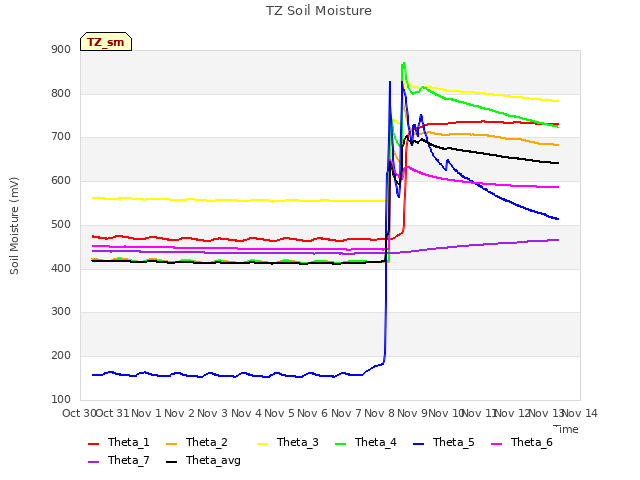Viewport: 640px width, 480px height.
Task: Click the chart title TZ Soil Moisture
Action: point(319,11)
